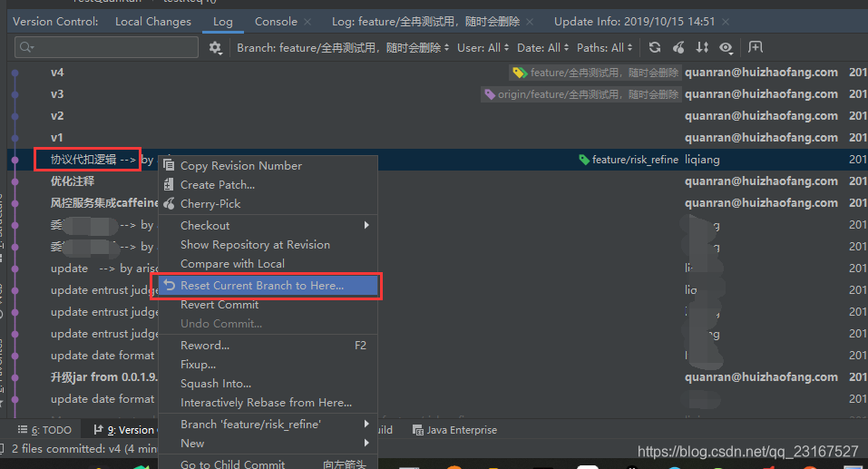The width and height of the screenshot is (868, 469).
Task: Click the Open new log tab icon
Action: click(755, 47)
